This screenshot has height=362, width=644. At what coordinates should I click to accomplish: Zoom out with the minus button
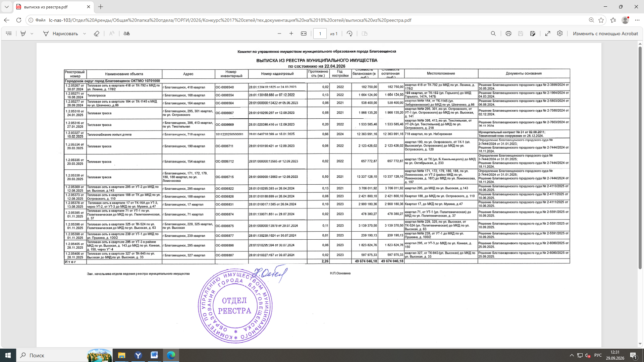pos(279,34)
